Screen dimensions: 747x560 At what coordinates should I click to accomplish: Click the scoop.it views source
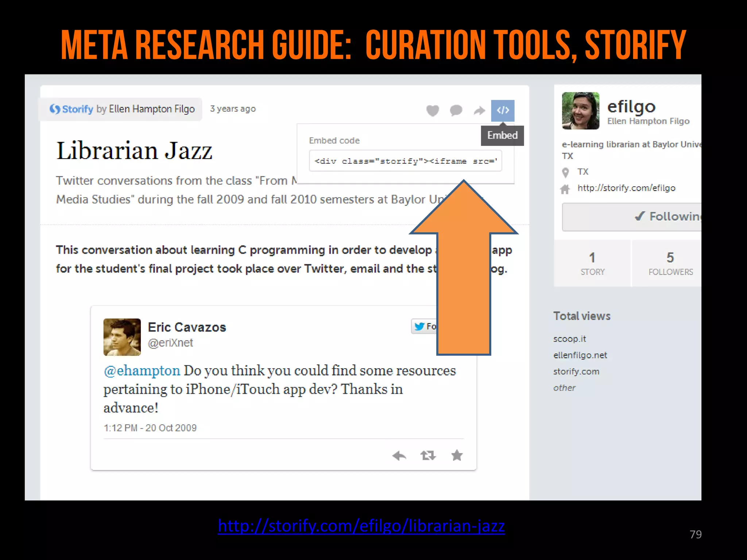point(569,339)
